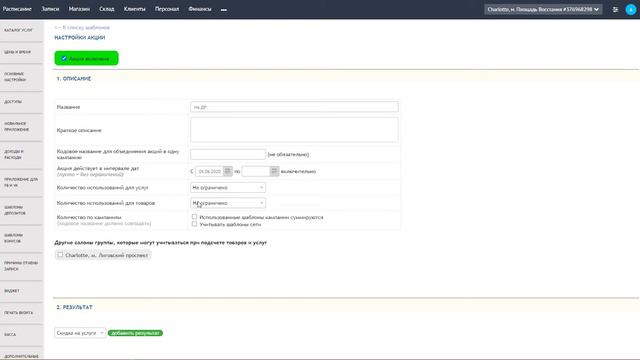
Task: Open Приложение для FB и VK sidebar item
Action: coord(21,182)
